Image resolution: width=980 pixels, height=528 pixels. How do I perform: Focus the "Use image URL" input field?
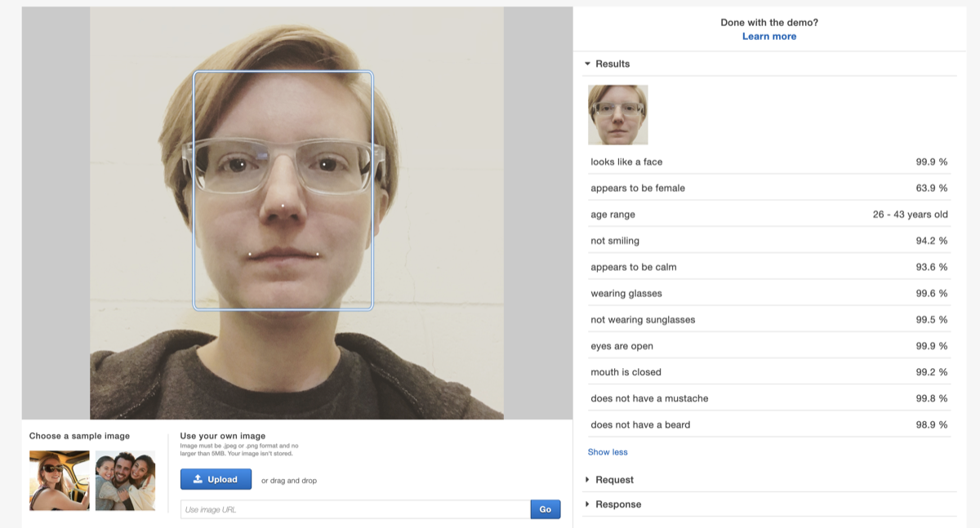pyautogui.click(x=355, y=509)
